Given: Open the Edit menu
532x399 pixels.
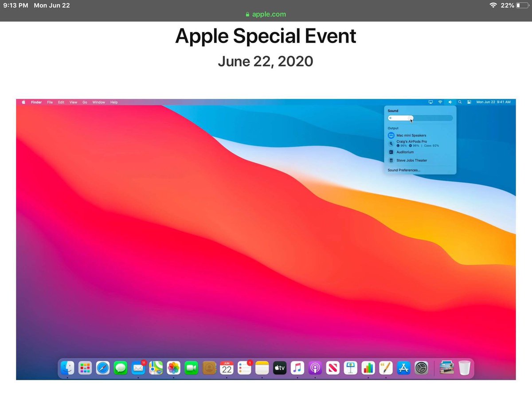Looking at the screenshot, I should 61,102.
